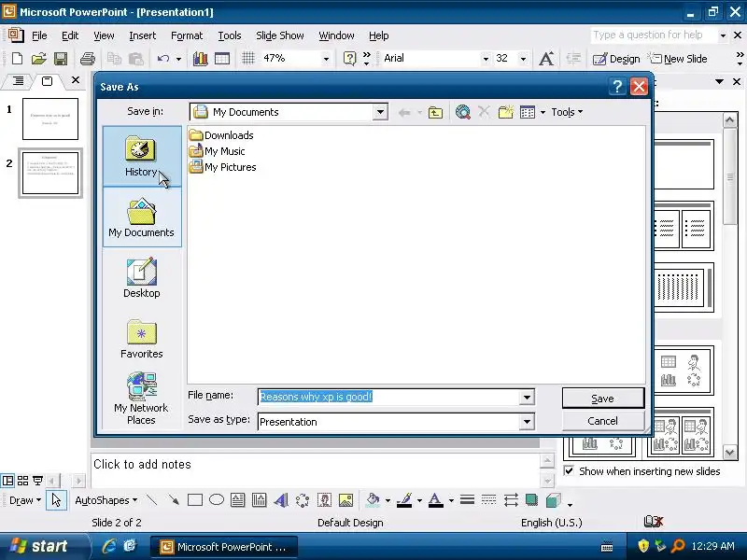Click the Microsoft PowerPoint taskbar button
Viewport: 747px width, 560px height.
pyautogui.click(x=224, y=547)
